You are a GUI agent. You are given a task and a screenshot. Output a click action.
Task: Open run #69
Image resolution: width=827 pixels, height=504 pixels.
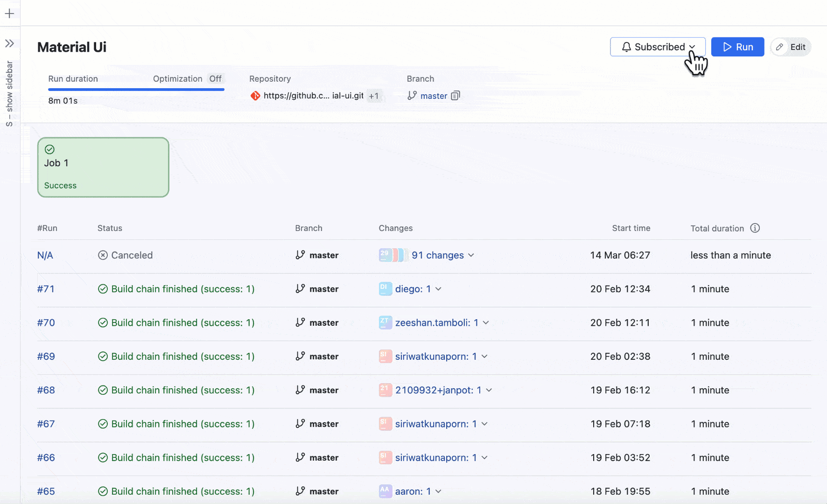[x=46, y=357]
